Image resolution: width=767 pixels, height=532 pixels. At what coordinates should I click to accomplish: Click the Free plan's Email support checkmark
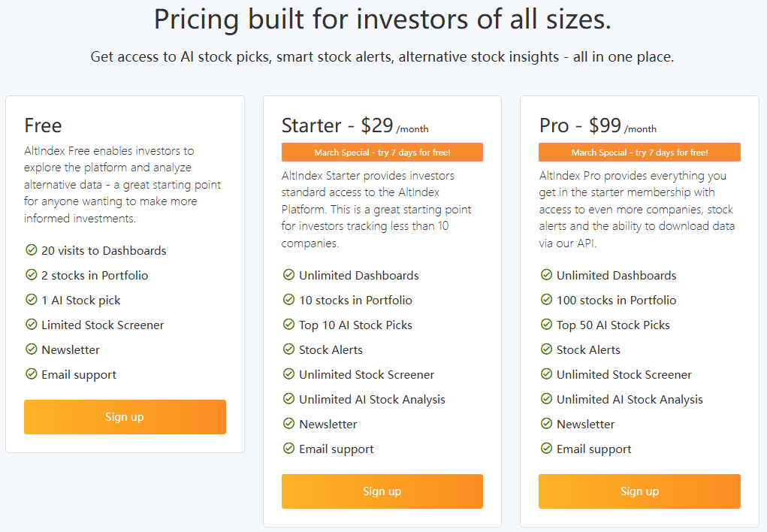pos(32,374)
